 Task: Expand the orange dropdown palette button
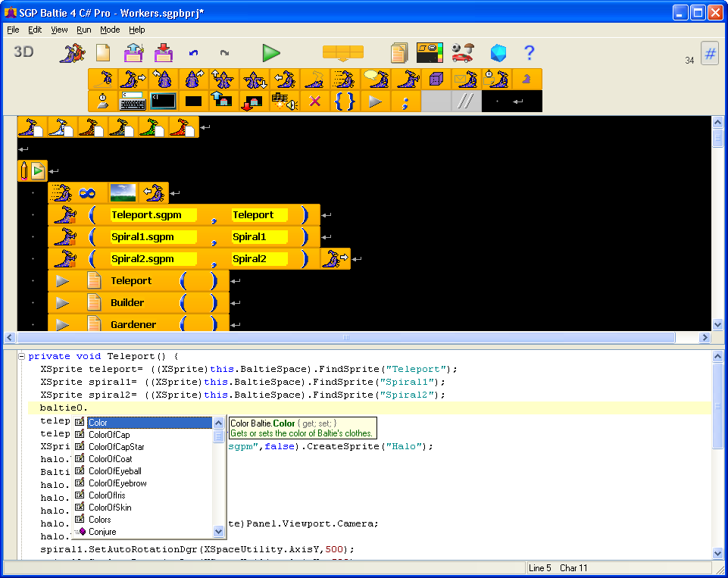[x=342, y=53]
